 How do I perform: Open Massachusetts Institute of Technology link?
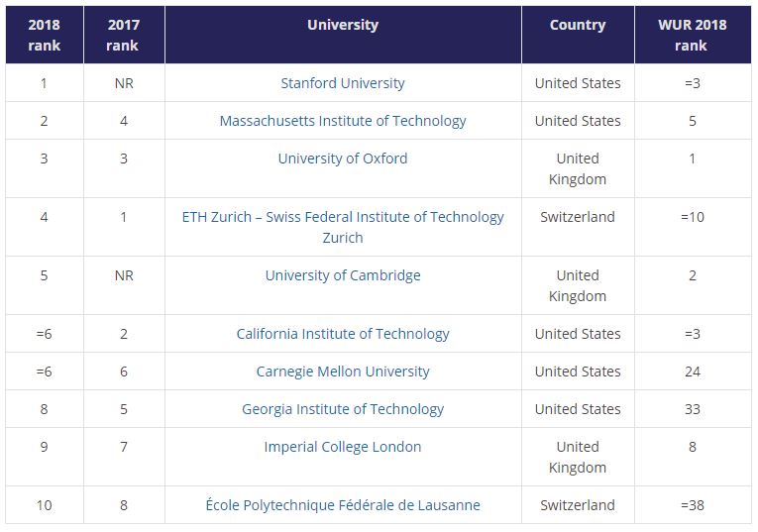pyautogui.click(x=343, y=121)
